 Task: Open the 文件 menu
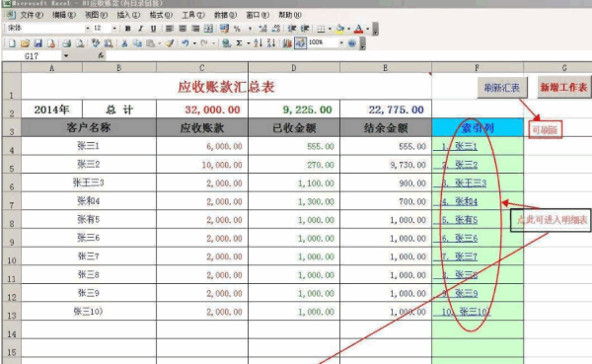pos(32,15)
